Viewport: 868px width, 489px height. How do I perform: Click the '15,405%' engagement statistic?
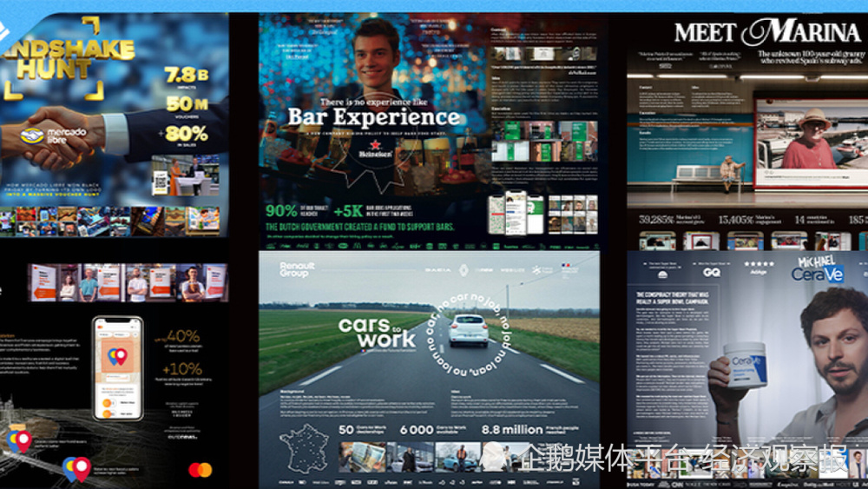[x=735, y=220]
